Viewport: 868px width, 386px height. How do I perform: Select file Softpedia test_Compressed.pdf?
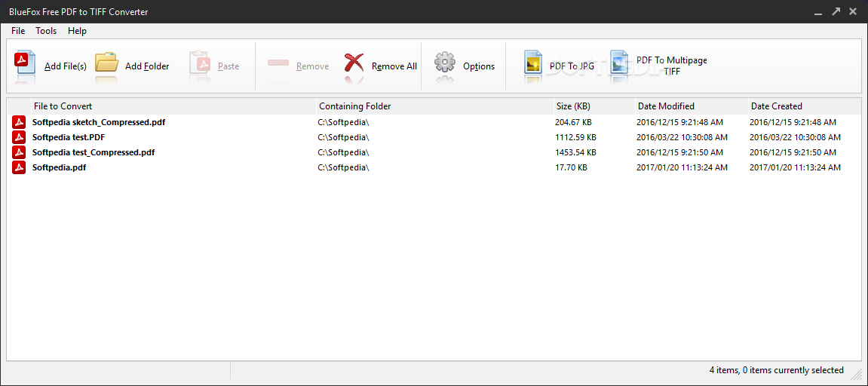94,152
